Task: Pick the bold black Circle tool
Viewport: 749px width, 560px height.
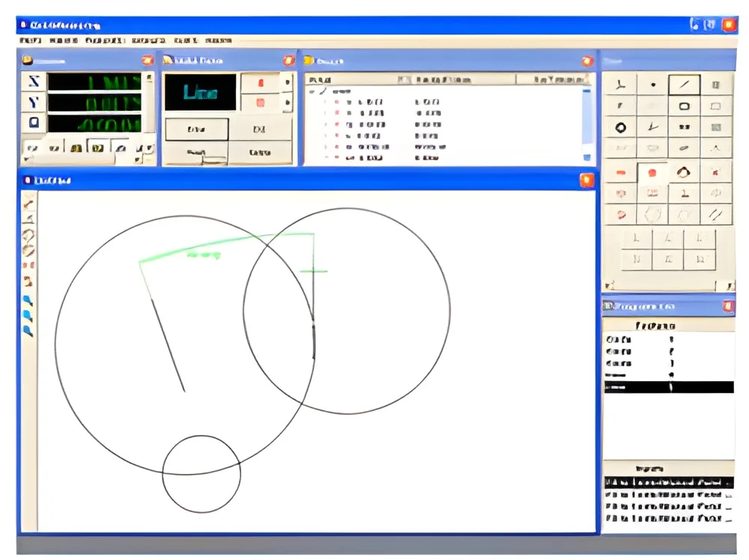Action: coord(620,127)
